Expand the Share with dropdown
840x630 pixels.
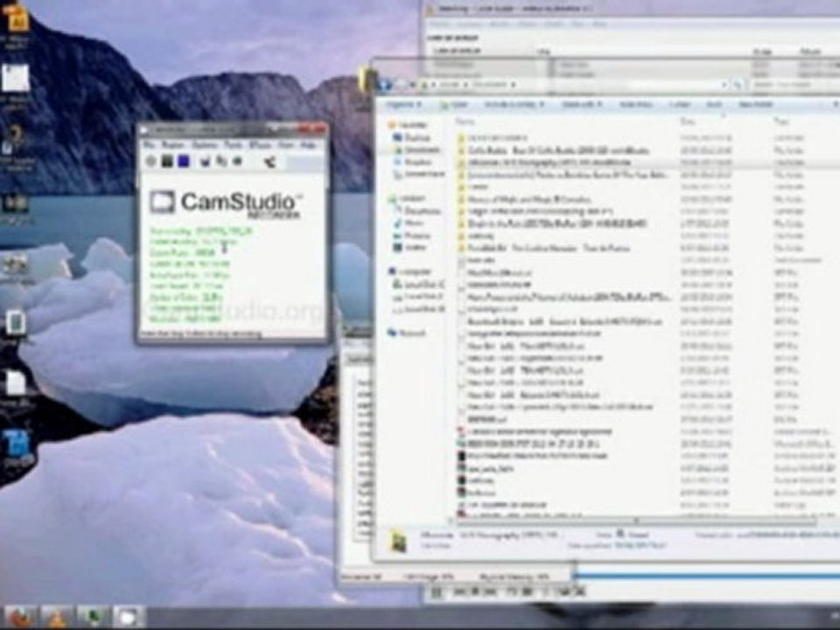pyautogui.click(x=582, y=104)
